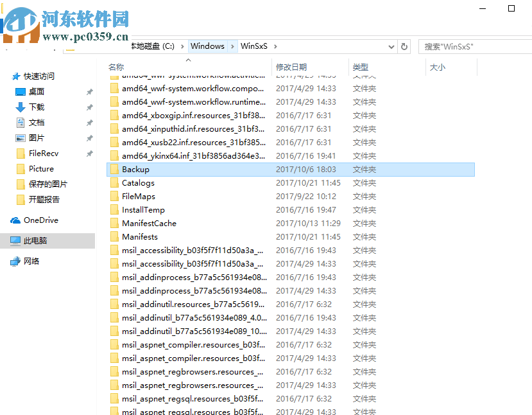Unpin Pictures (图片) from Quick Access
This screenshot has width=532, height=415.
(x=89, y=137)
